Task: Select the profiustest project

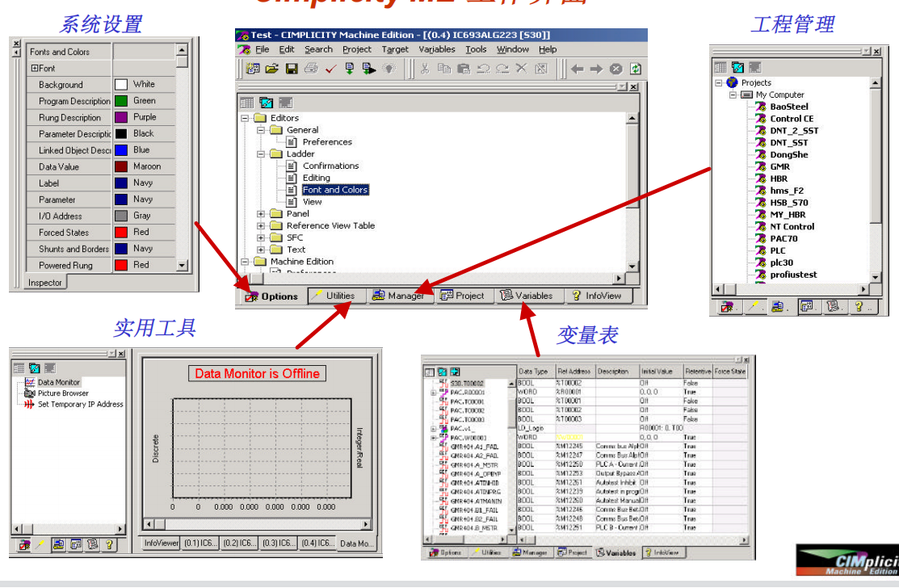Action: tap(793, 275)
